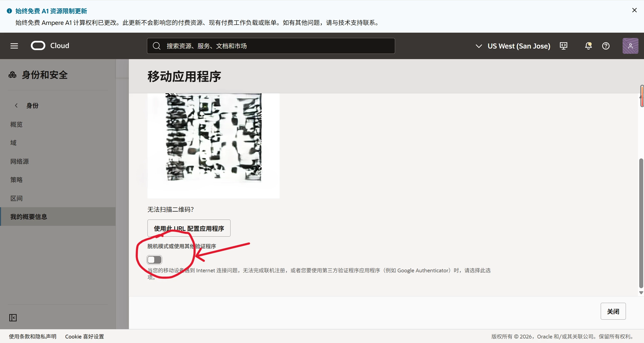Image resolution: width=644 pixels, height=343 pixels.
Task: Click the search magnifier icon
Action: [x=157, y=46]
